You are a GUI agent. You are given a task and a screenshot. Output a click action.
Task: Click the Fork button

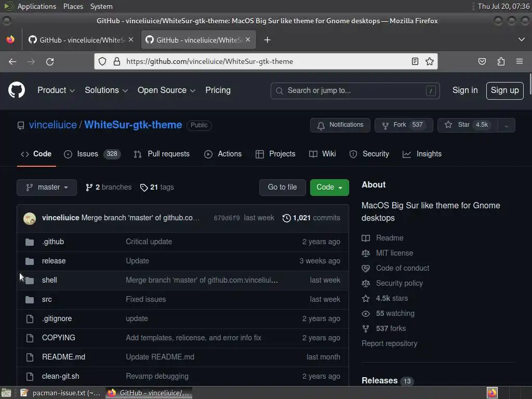click(x=404, y=125)
